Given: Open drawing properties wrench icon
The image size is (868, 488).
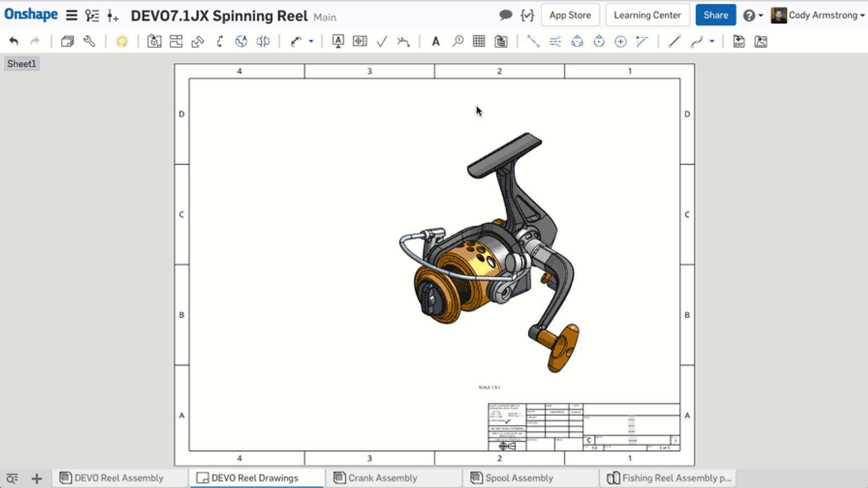Looking at the screenshot, I should pyautogui.click(x=89, y=41).
